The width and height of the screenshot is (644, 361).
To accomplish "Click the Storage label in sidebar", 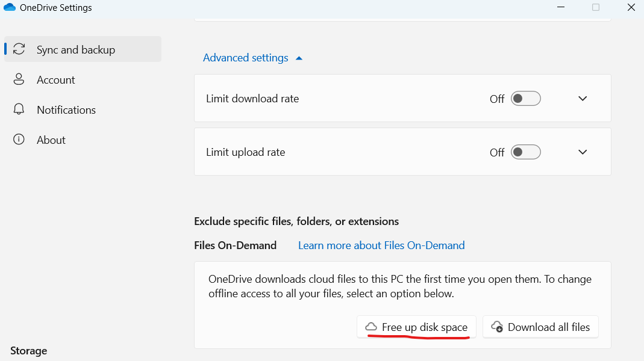I will (x=29, y=351).
